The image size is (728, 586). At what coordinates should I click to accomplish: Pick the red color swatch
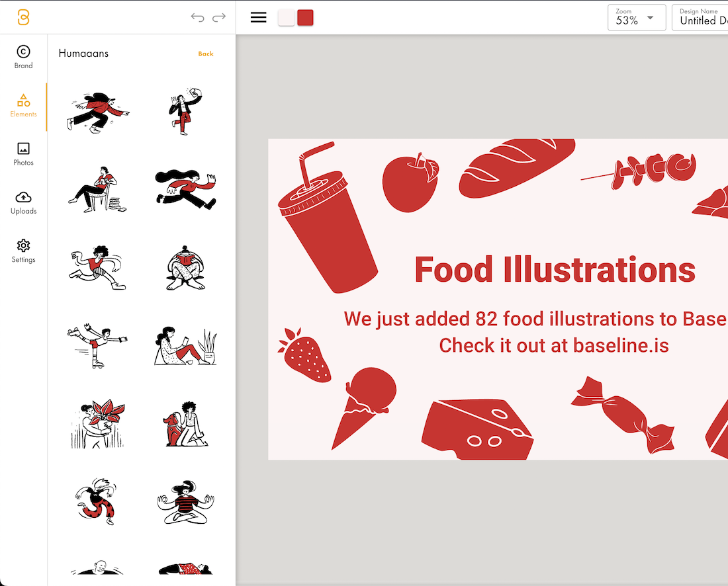pyautogui.click(x=305, y=18)
